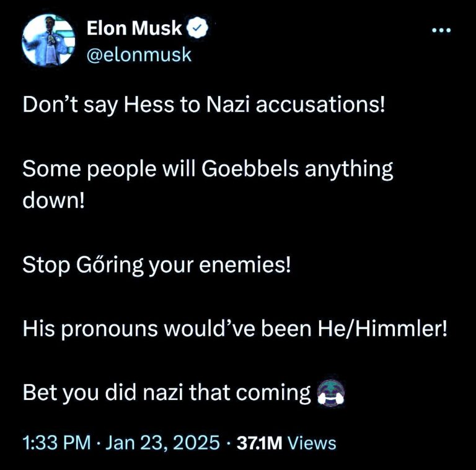Click the text "Bet you did nazi that coming"
476x470 pixels.
[x=166, y=393]
